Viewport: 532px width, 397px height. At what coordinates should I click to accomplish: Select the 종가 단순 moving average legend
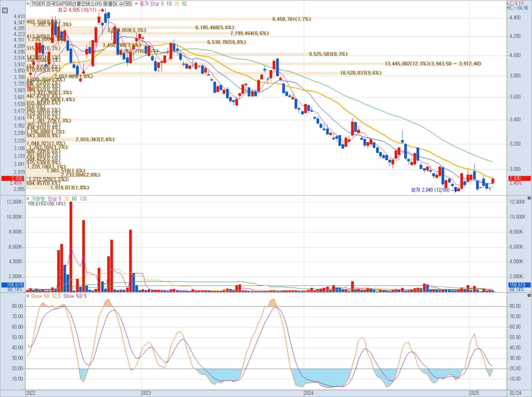[x=163, y=4]
